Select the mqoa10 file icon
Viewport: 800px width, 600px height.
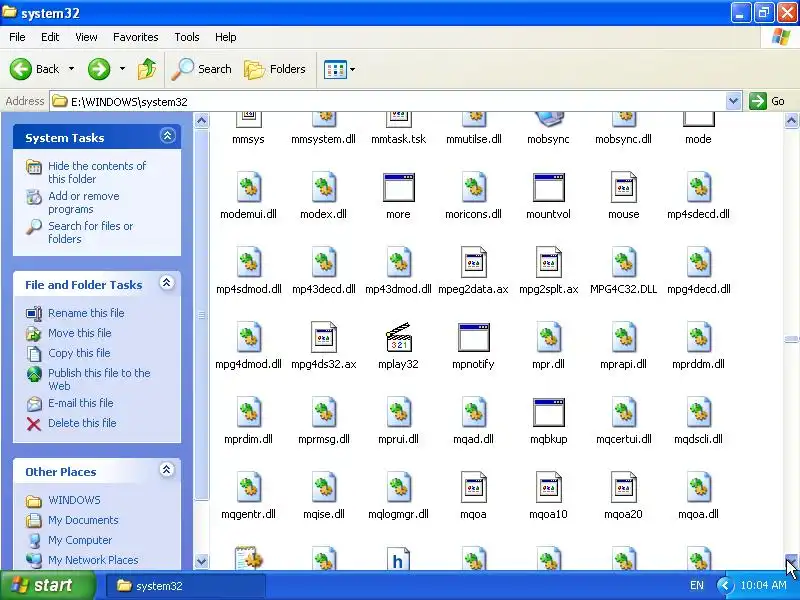click(548, 487)
